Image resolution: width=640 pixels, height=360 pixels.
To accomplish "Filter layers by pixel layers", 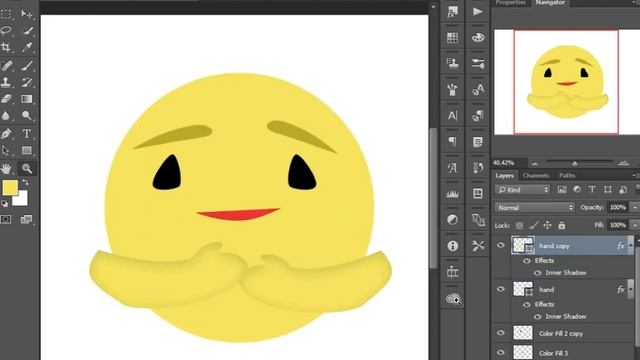I will [x=562, y=189].
